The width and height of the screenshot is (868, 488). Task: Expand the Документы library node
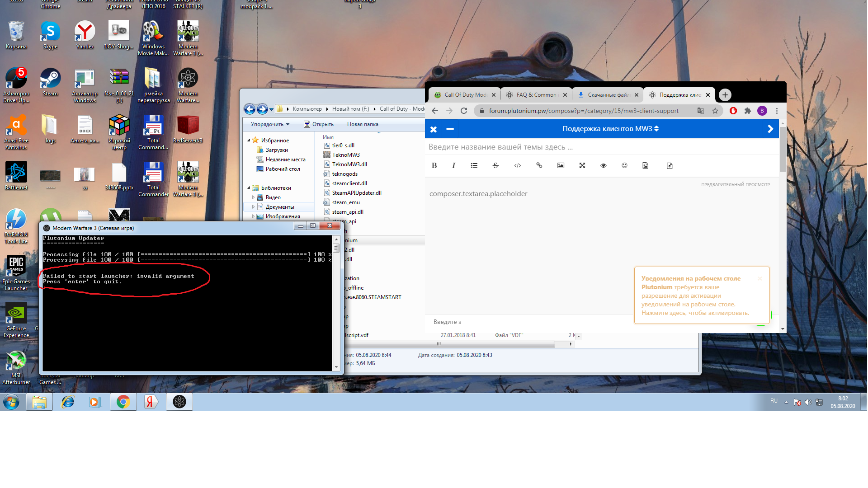pos(253,207)
